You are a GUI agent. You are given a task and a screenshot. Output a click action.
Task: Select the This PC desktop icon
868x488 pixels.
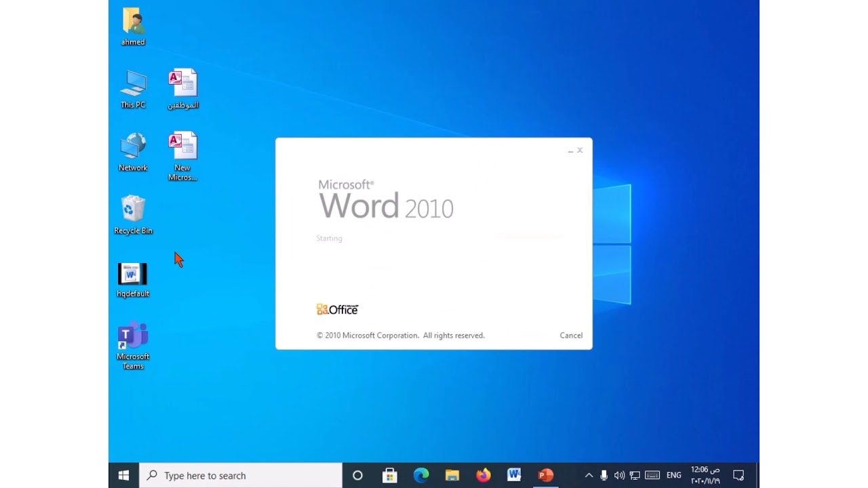[133, 89]
